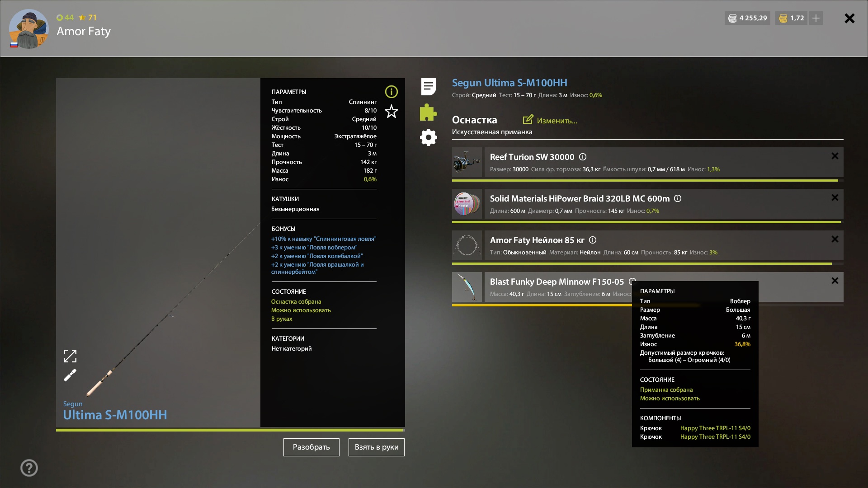Click the Износ 36,8% value in tooltip

tap(742, 344)
